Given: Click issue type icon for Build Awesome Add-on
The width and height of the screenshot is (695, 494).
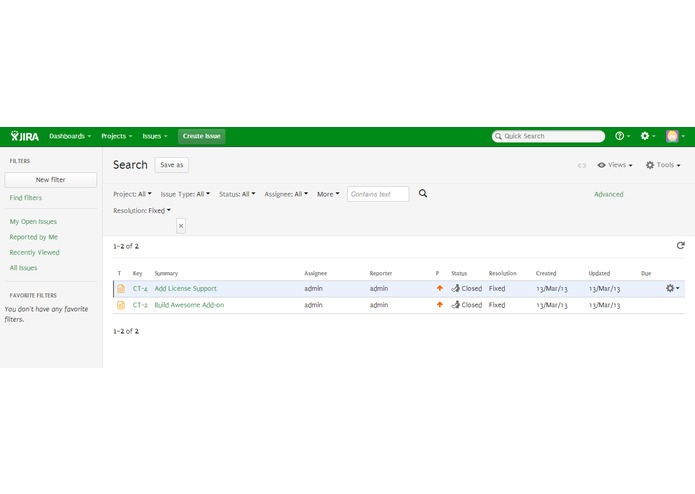Looking at the screenshot, I should 121,305.
